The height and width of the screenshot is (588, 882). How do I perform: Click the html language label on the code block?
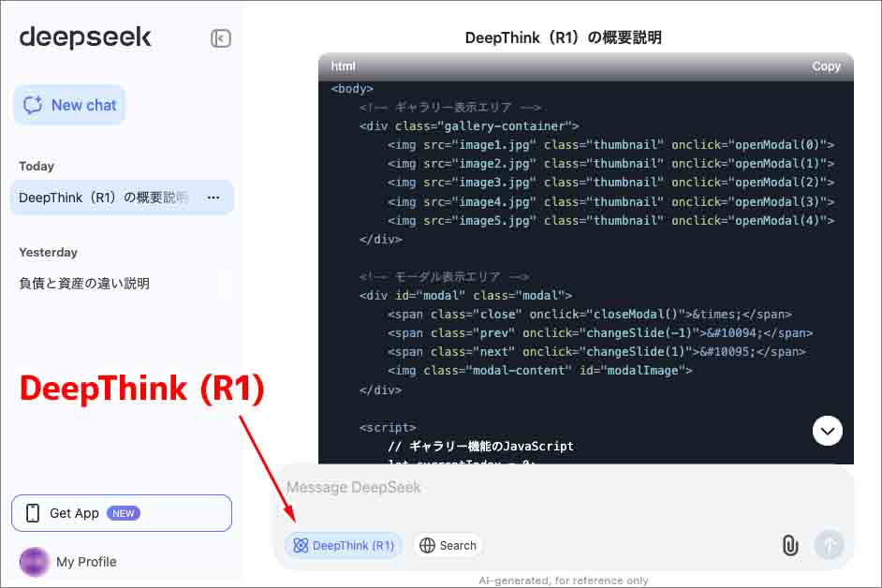(344, 66)
